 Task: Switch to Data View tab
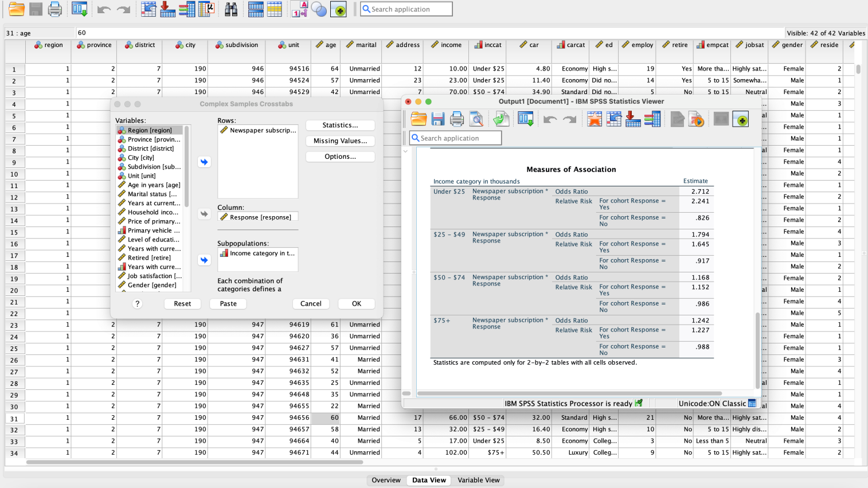429,480
